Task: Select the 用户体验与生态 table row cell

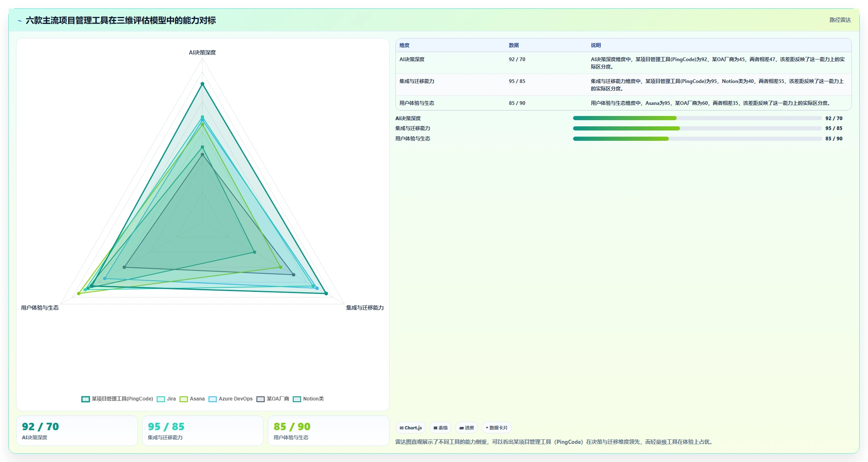Action: (x=450, y=103)
